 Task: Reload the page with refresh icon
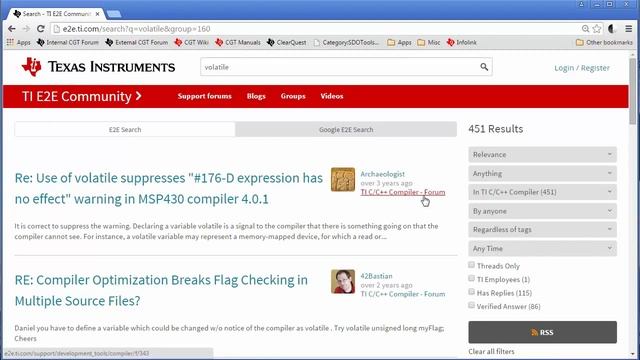(x=40, y=29)
